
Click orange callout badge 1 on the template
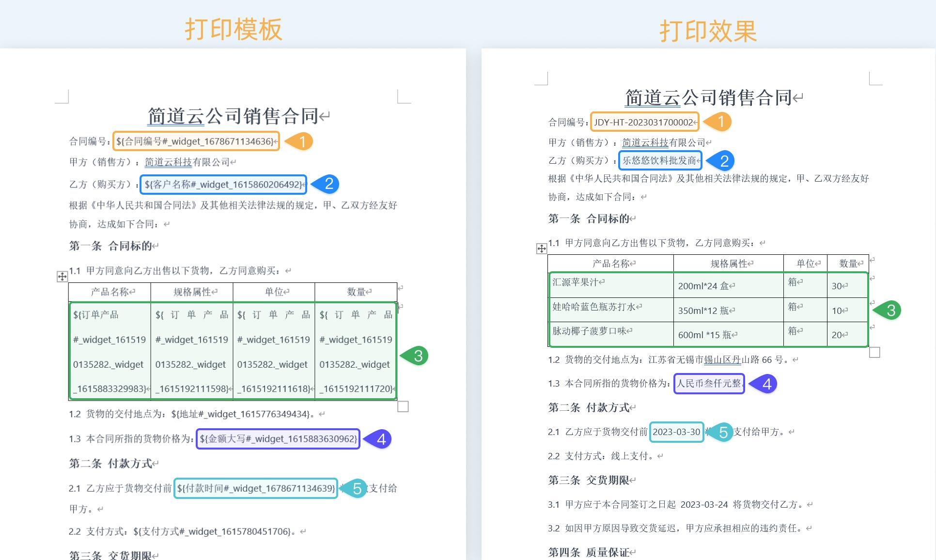click(x=304, y=140)
